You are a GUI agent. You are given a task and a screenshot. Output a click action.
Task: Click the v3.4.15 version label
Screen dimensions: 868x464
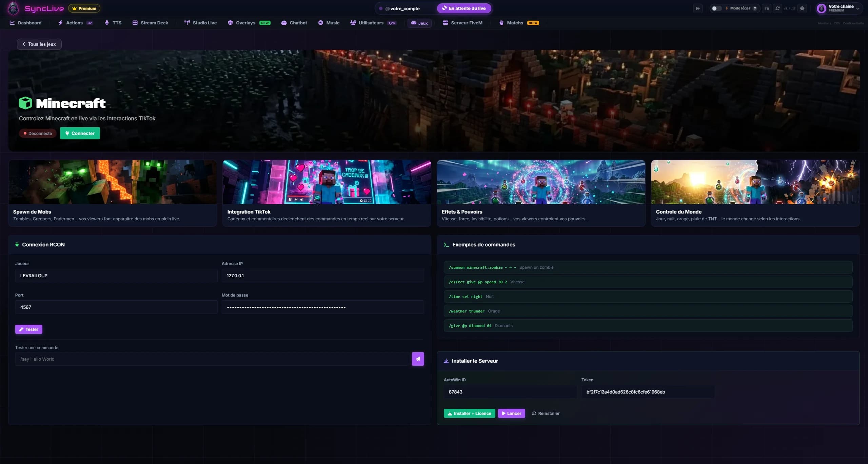[790, 8]
